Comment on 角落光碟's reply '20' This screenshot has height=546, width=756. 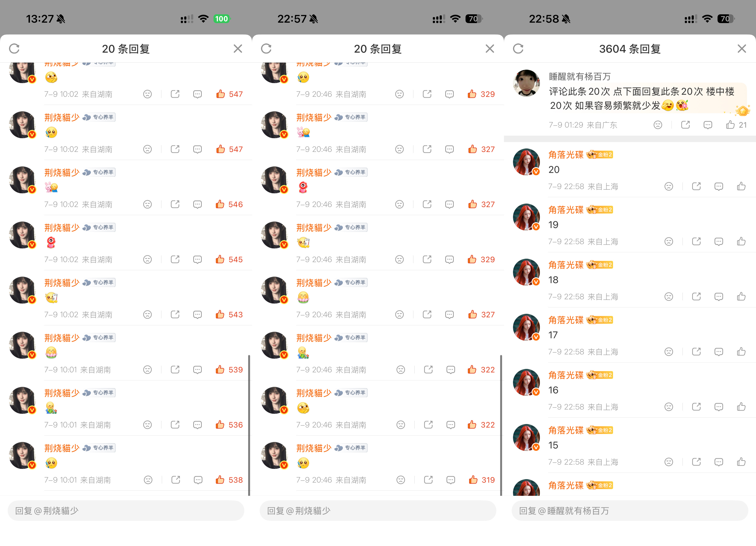coord(719,186)
